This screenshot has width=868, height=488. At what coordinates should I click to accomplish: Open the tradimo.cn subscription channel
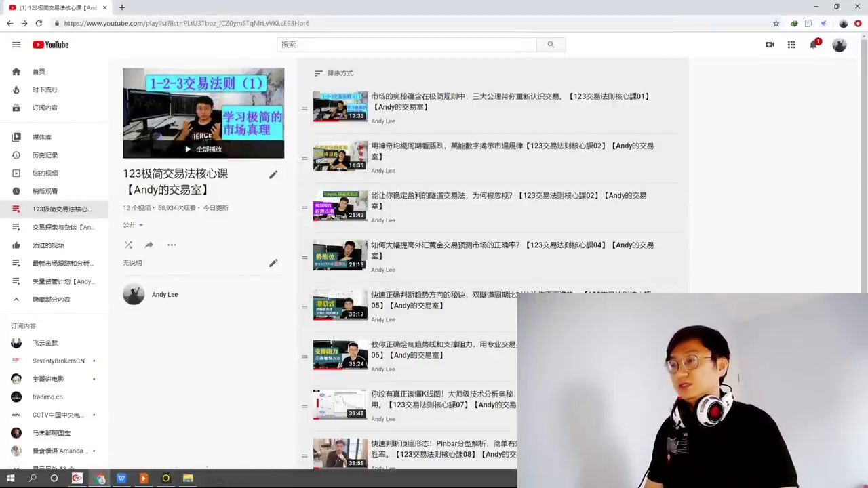click(x=54, y=396)
